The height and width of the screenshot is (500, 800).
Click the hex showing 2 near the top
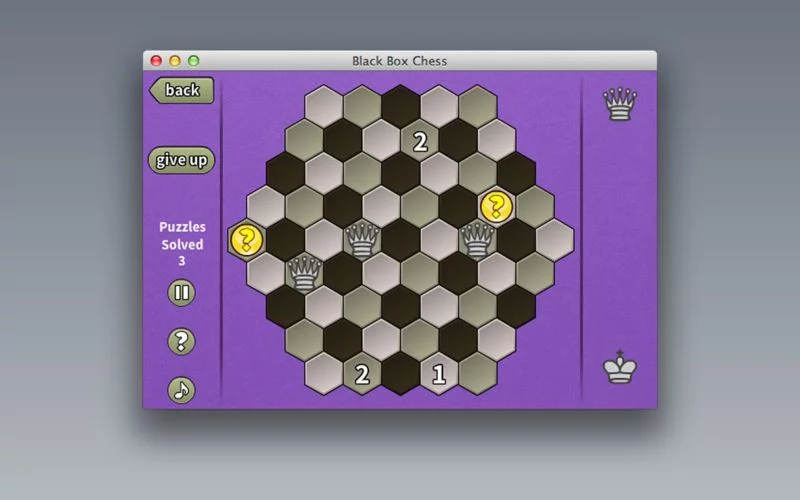420,140
